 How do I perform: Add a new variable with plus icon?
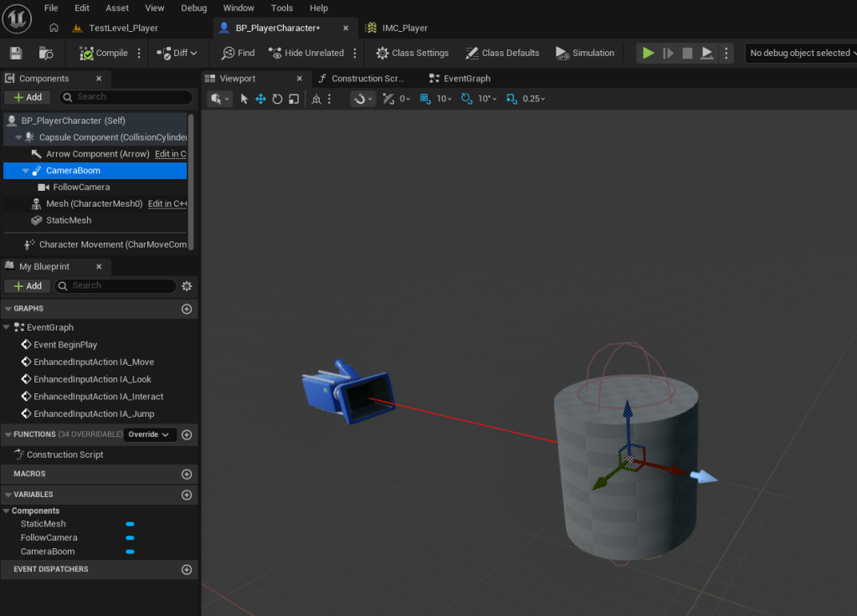pos(187,495)
